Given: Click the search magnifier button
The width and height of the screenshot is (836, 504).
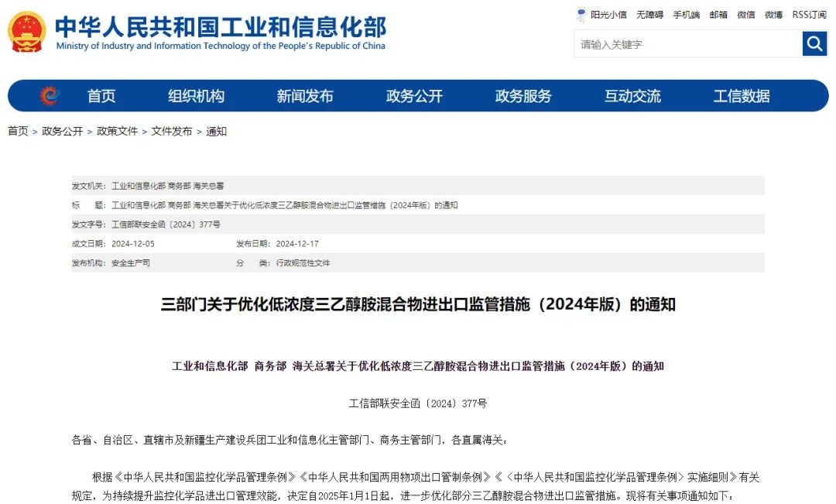Looking at the screenshot, I should tap(814, 43).
